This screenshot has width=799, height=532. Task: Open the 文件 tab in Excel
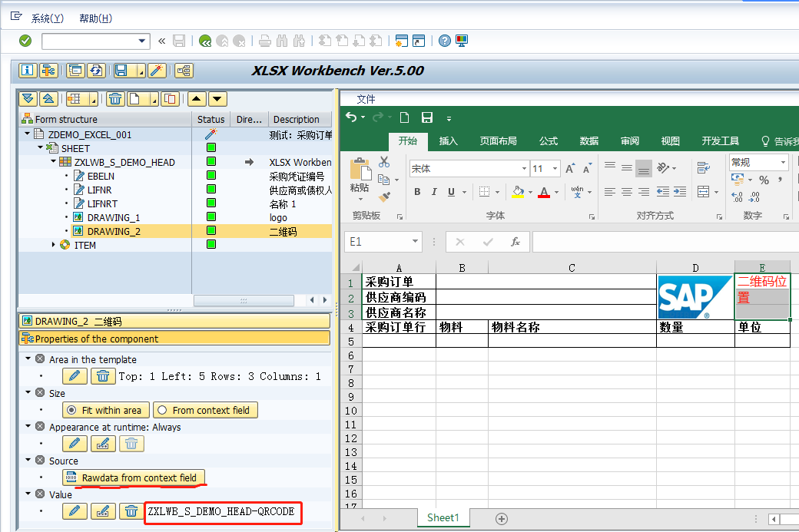pyautogui.click(x=366, y=99)
